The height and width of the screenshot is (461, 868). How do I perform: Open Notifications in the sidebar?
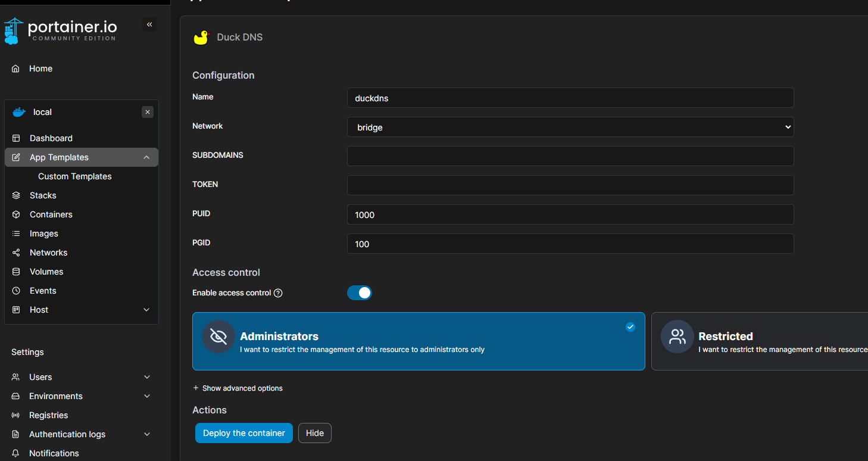coord(54,453)
